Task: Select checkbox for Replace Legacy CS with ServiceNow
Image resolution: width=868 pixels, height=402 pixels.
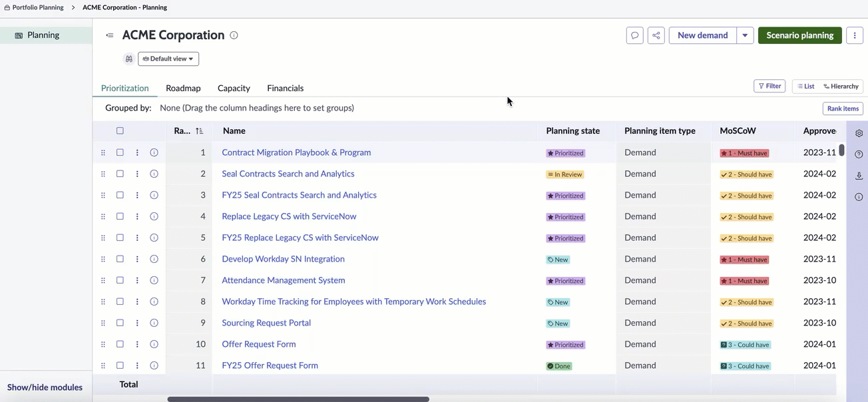Action: (120, 216)
